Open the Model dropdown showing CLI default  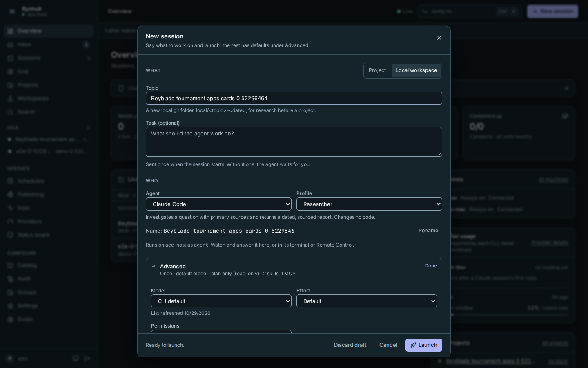pos(221,301)
